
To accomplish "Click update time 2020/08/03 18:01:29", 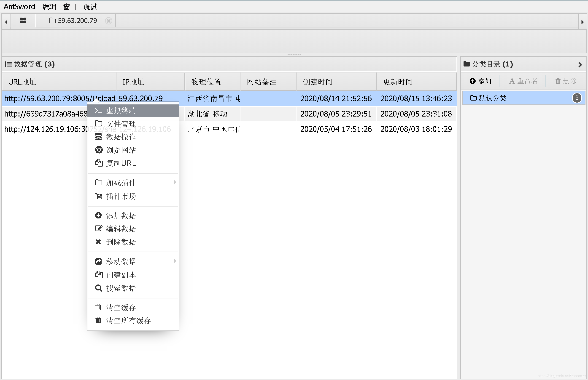I will click(416, 129).
